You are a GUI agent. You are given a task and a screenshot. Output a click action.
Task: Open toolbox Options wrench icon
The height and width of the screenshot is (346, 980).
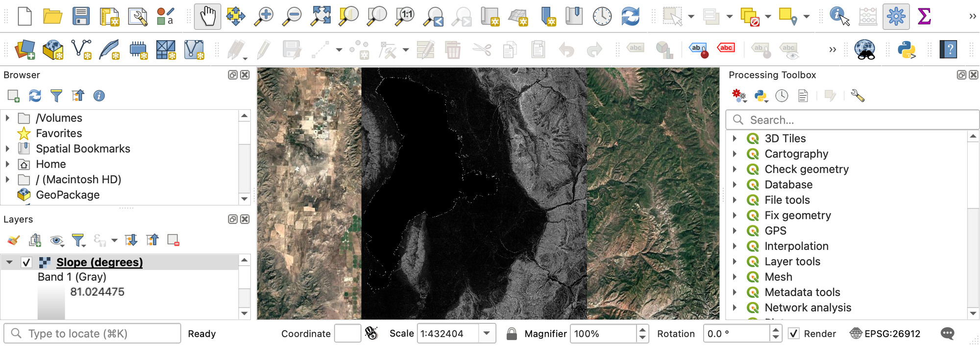tap(857, 96)
